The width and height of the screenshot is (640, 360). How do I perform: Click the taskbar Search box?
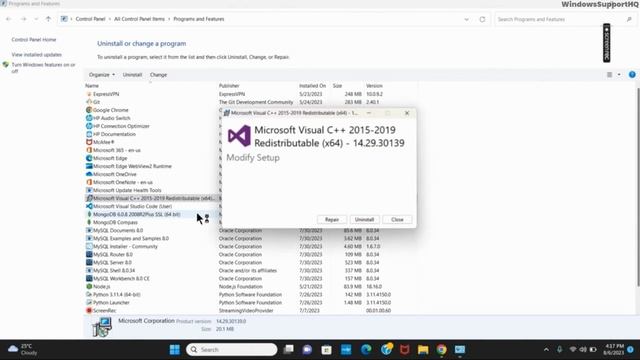(231, 349)
